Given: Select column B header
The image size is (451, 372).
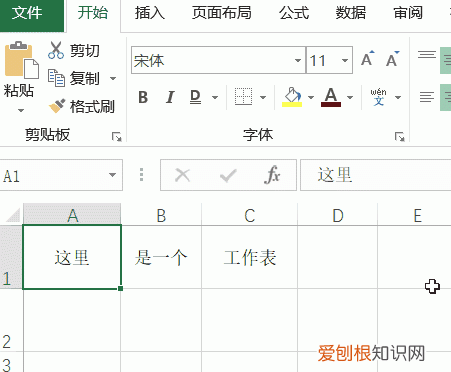Looking at the screenshot, I should click(161, 215).
